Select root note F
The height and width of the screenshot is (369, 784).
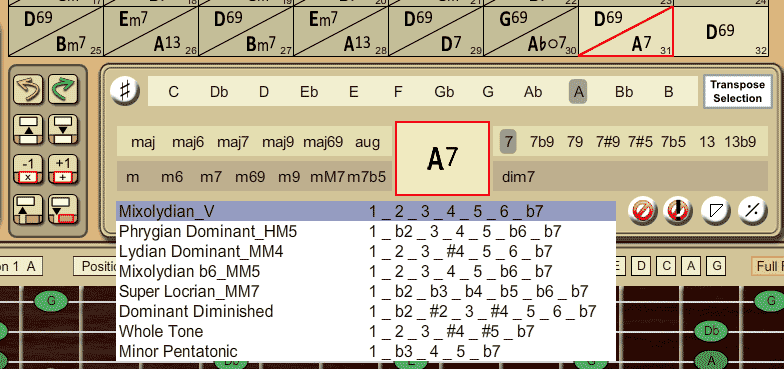coord(398,92)
